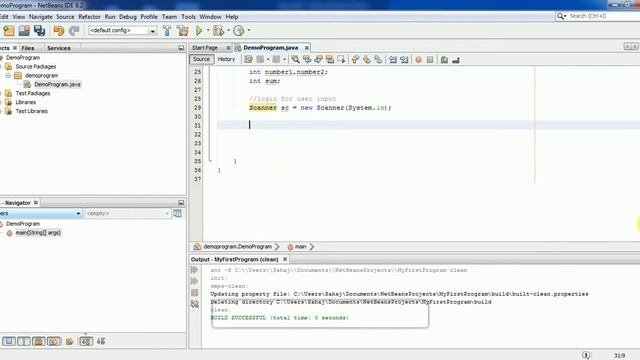Click the Profile Project icon
Image resolution: width=640 pixels, height=360 pixels.
[239, 31]
